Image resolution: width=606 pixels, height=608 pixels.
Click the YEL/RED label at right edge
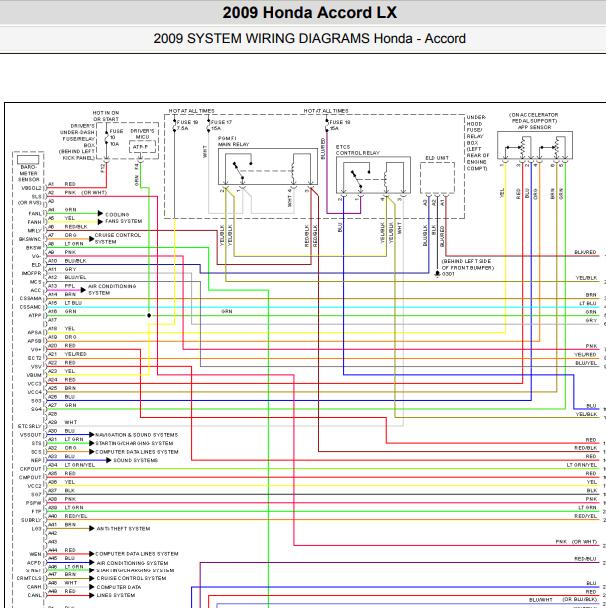coord(585,355)
